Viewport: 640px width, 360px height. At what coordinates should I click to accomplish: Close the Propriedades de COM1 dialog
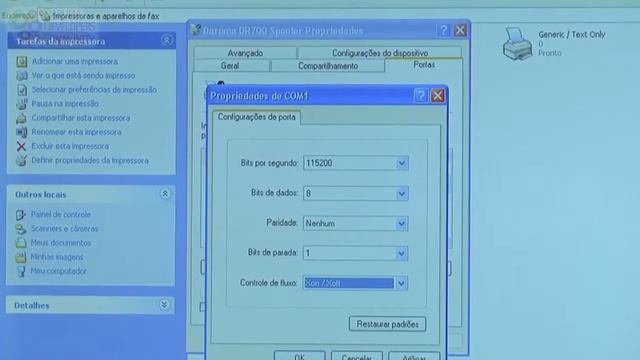438,96
